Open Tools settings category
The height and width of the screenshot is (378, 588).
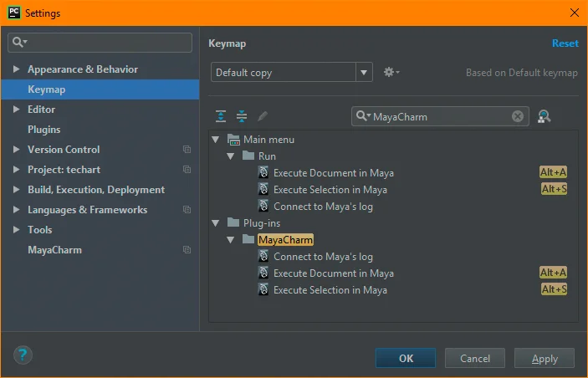pyautogui.click(x=40, y=229)
